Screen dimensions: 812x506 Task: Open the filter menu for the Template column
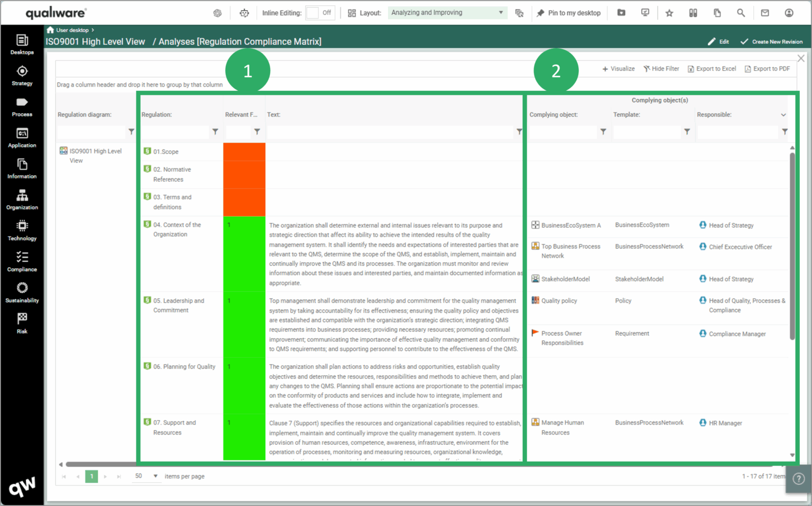click(687, 132)
